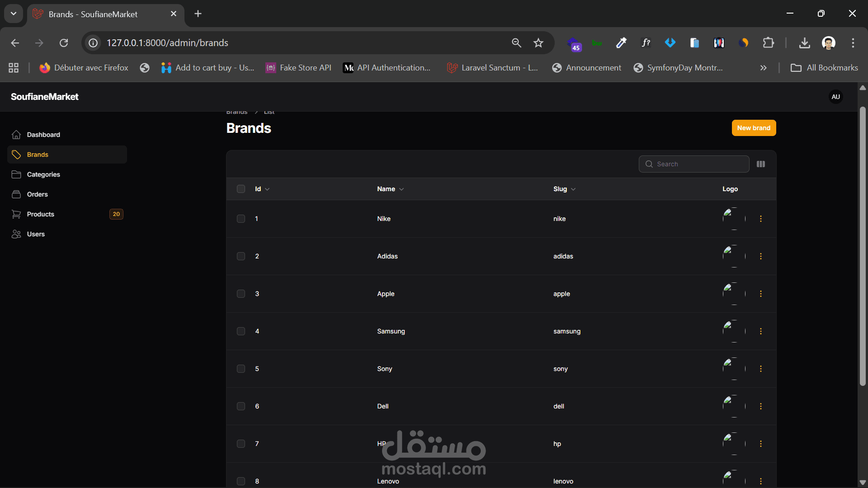Open Categories in the sidebar menu
The width and height of the screenshot is (868, 488).
click(43, 174)
